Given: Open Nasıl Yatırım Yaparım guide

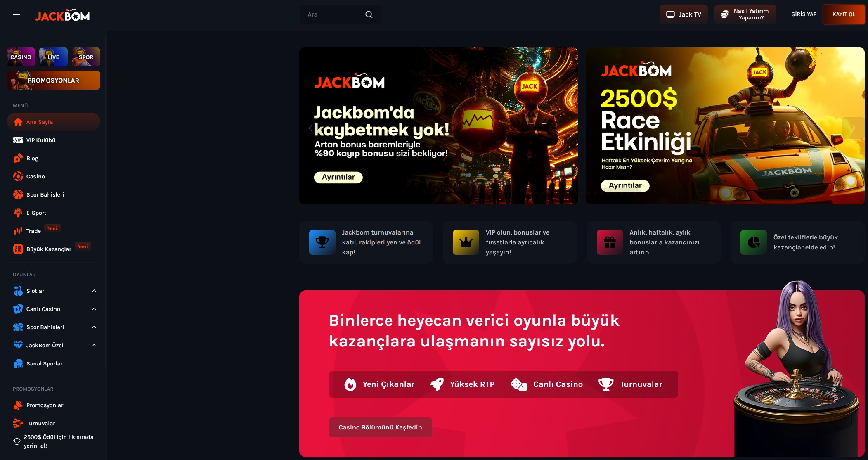Looking at the screenshot, I should pyautogui.click(x=745, y=14).
